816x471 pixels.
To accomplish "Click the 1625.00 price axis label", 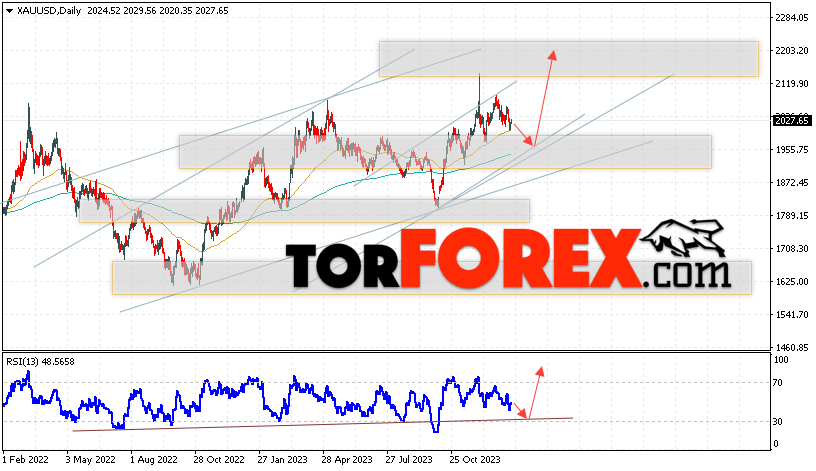I will click(792, 282).
